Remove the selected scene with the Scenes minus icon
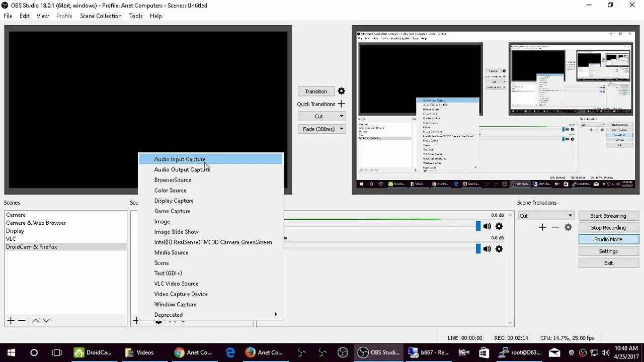Image resolution: width=644 pixels, height=362 pixels. click(x=22, y=320)
